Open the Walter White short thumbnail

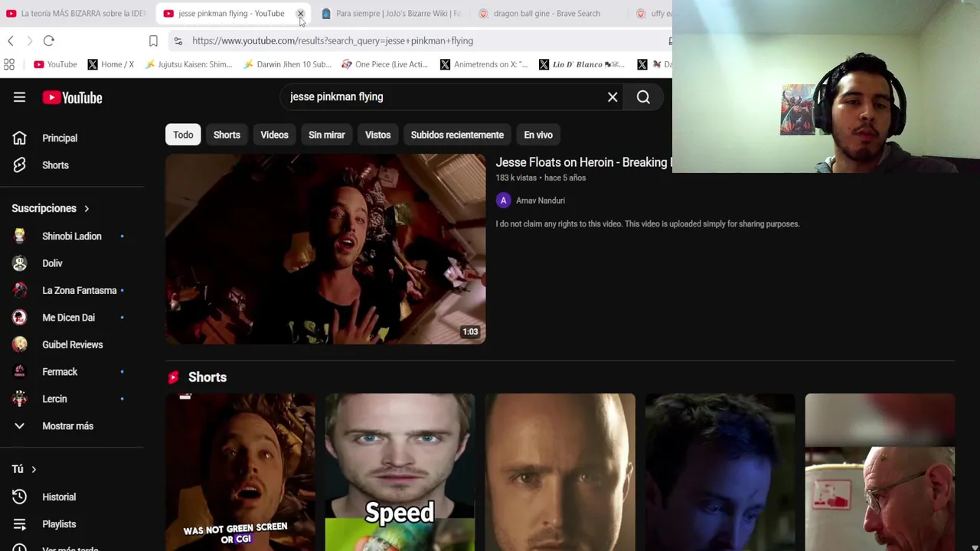(880, 472)
